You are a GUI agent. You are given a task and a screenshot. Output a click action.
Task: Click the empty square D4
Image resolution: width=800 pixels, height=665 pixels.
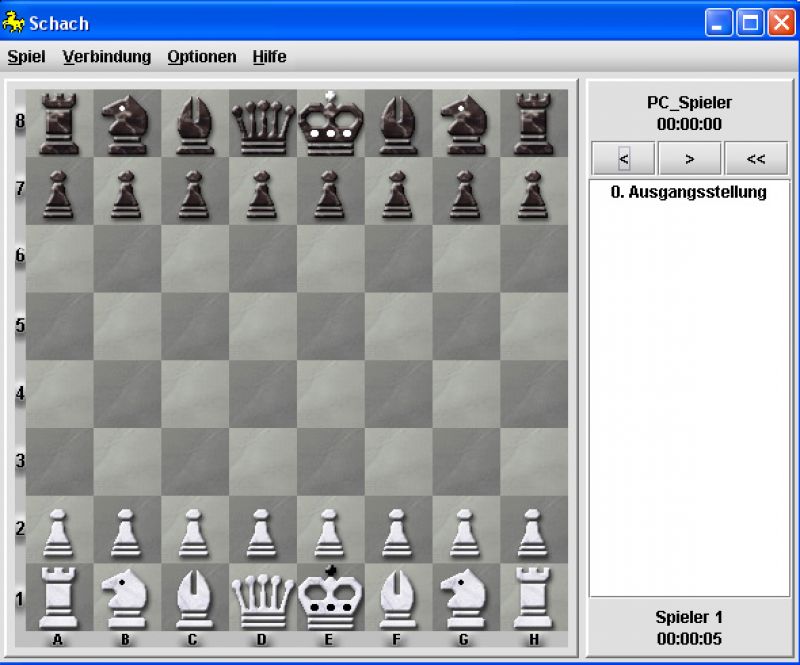click(x=263, y=394)
